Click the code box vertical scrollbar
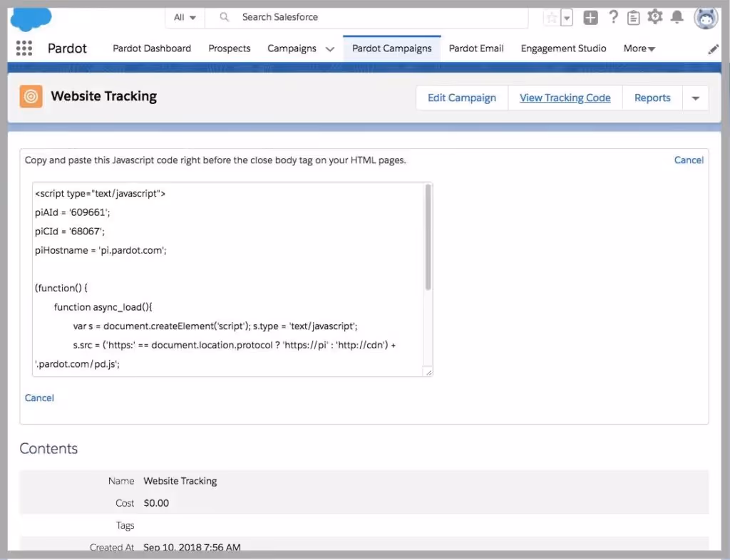This screenshot has width=730, height=560. pyautogui.click(x=428, y=237)
